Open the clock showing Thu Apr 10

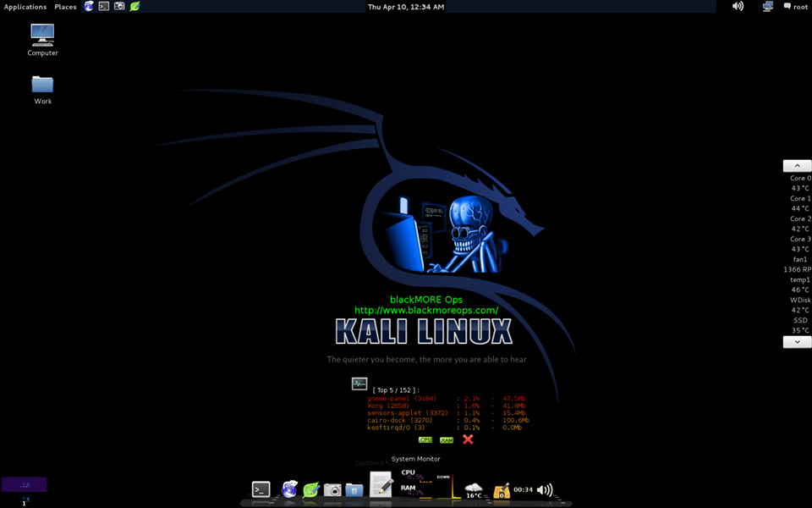coord(405,7)
